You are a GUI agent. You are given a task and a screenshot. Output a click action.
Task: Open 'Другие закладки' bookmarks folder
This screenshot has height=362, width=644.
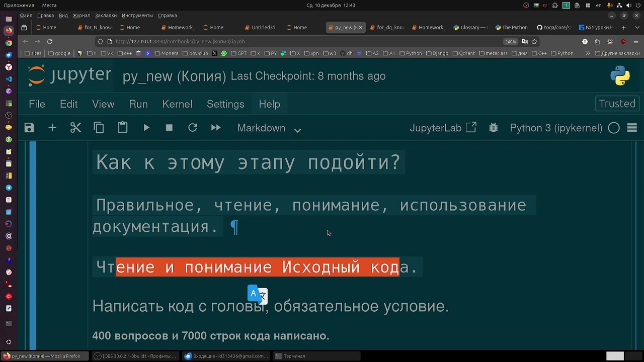617,53
